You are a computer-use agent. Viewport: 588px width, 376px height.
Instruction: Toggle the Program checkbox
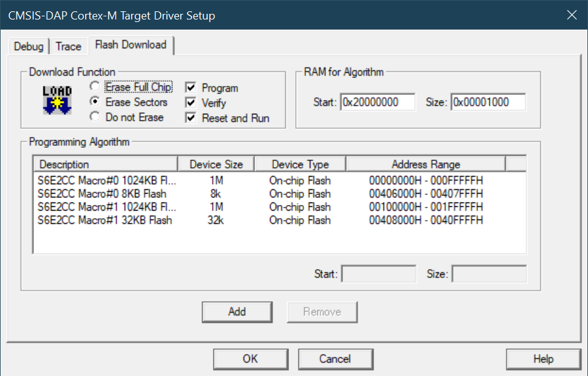tap(191, 87)
